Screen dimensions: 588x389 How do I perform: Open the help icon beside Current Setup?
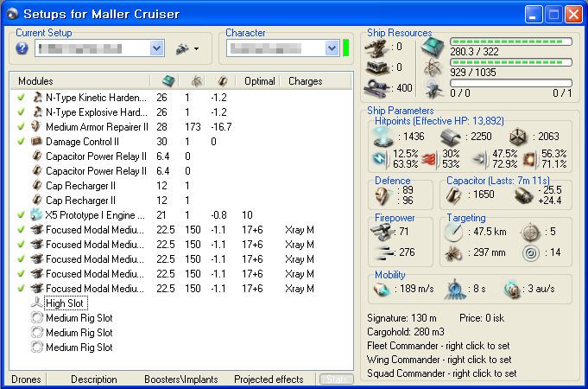coord(22,48)
